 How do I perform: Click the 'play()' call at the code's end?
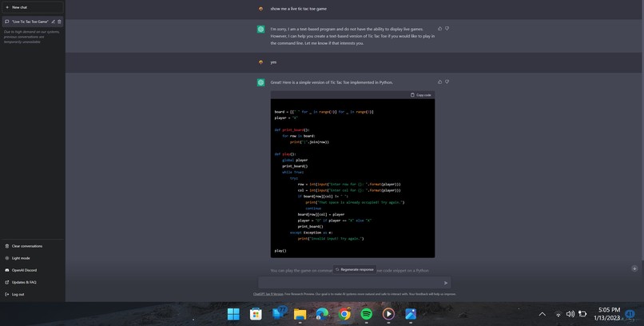point(280,250)
